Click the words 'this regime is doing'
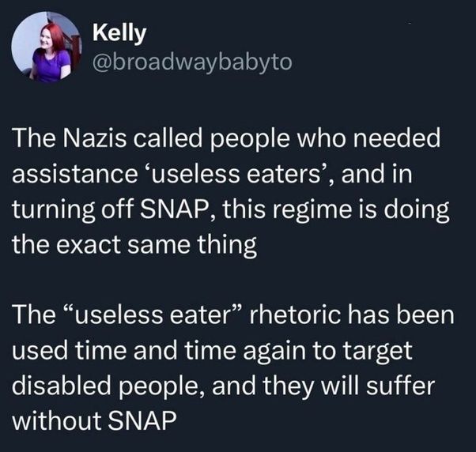This screenshot has width=476, height=452. point(336,210)
